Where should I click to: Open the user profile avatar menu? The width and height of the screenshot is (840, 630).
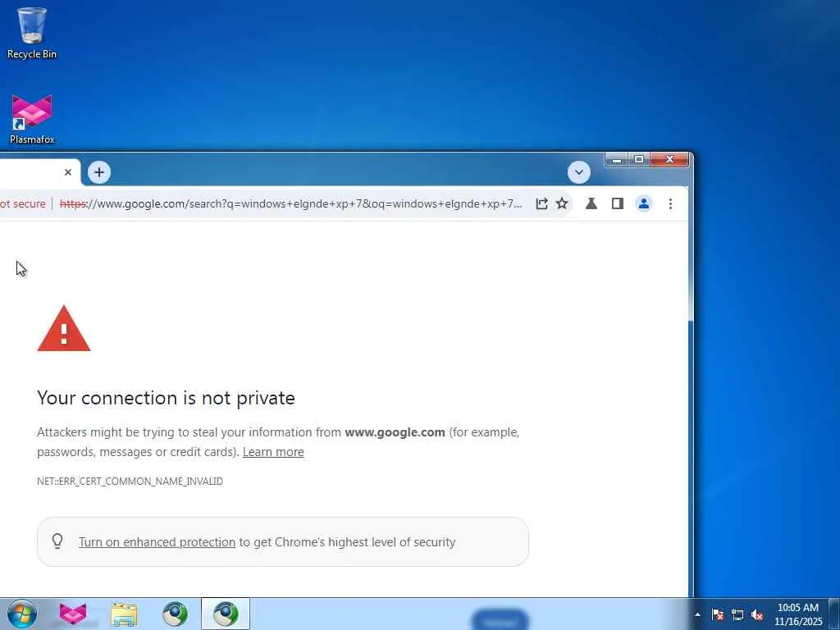[643, 203]
